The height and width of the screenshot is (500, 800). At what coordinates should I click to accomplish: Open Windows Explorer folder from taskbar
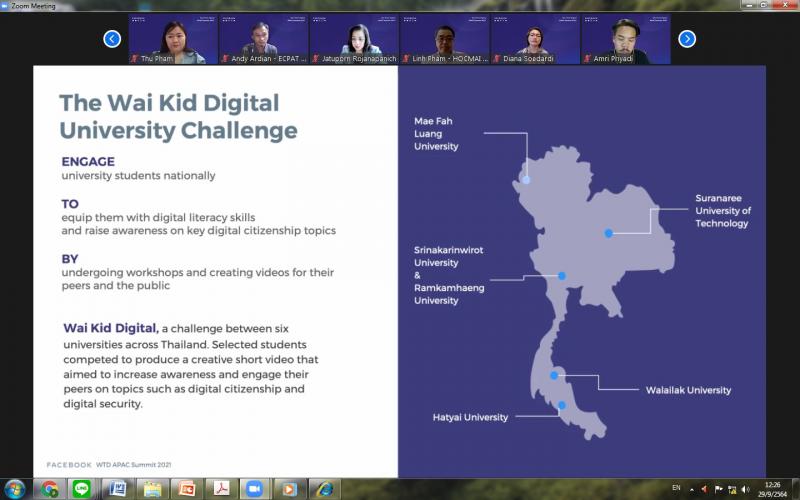[152, 489]
